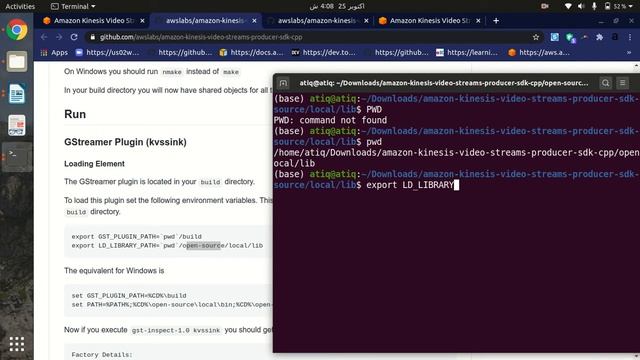Image resolution: width=640 pixels, height=360 pixels.
Task: Open https://us02w... bookmark
Action: pos(108,53)
